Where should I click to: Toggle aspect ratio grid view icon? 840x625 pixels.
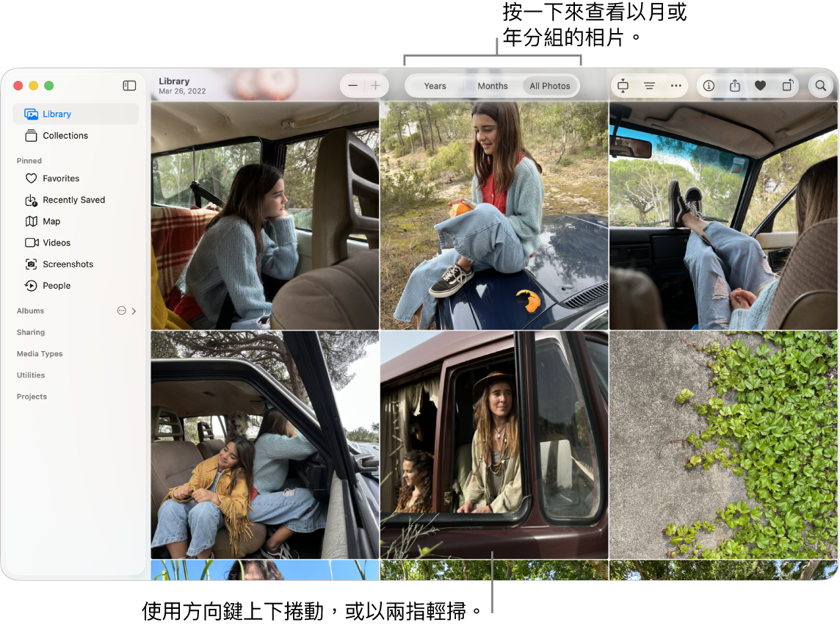(623, 86)
